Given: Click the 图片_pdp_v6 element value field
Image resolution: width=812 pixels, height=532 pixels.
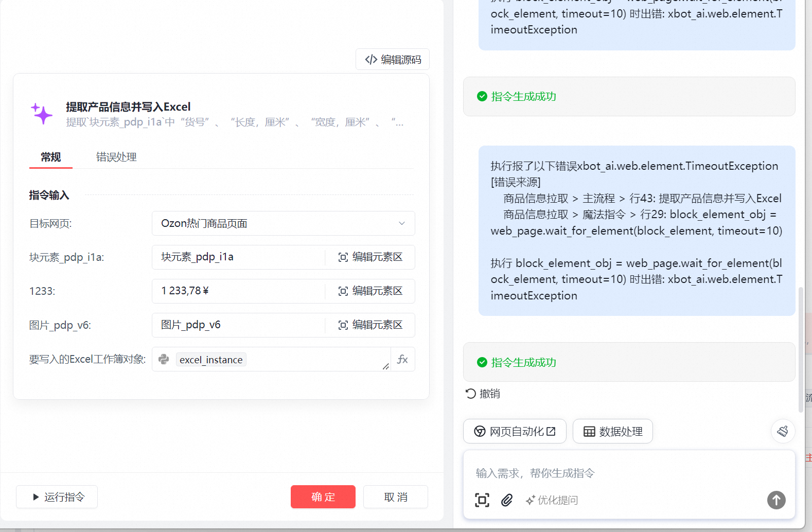Looking at the screenshot, I should coord(238,325).
